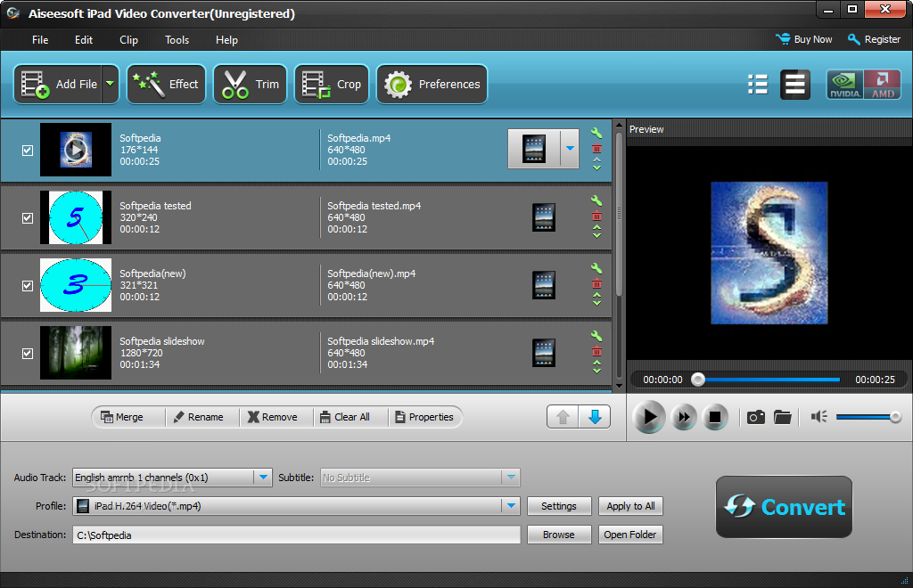Delete Softpedia(new).mp4 with its trash icon
The image size is (913, 588).
596,284
